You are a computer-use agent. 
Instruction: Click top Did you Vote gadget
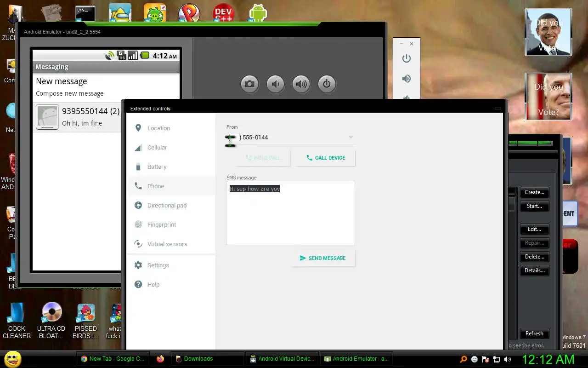point(548,32)
